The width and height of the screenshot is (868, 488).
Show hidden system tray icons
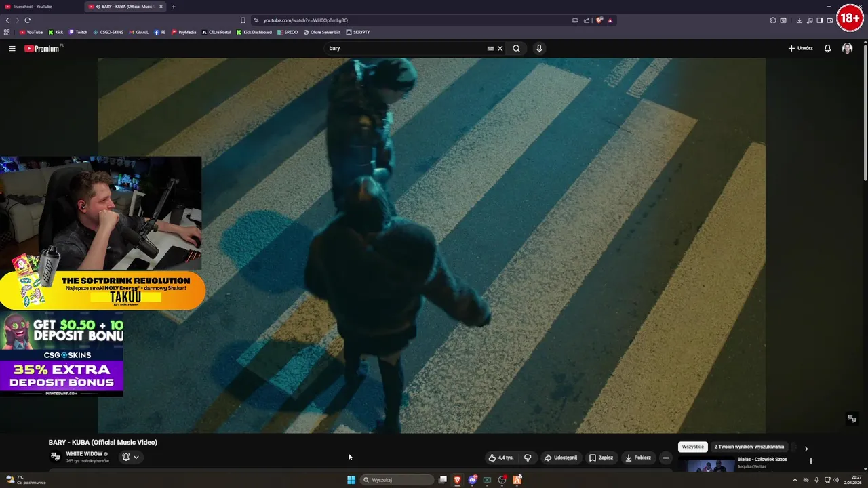click(795, 480)
